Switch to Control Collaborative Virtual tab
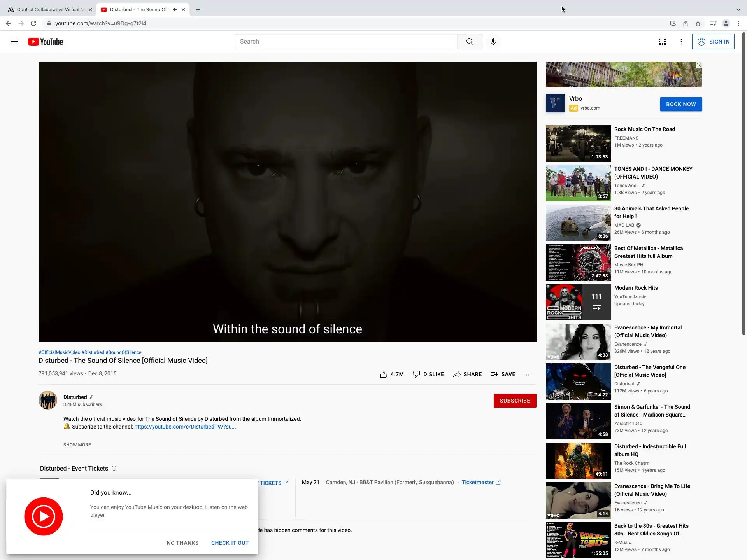 [49, 10]
